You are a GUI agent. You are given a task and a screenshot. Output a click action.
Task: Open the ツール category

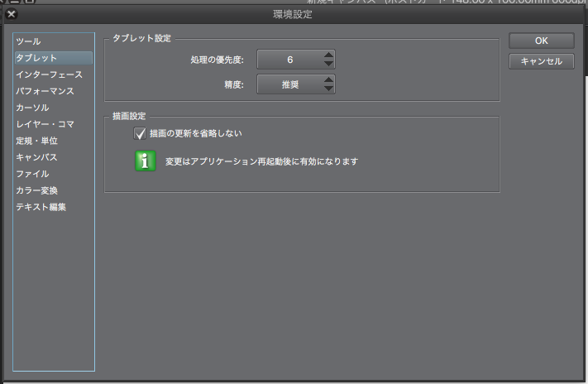pos(53,41)
